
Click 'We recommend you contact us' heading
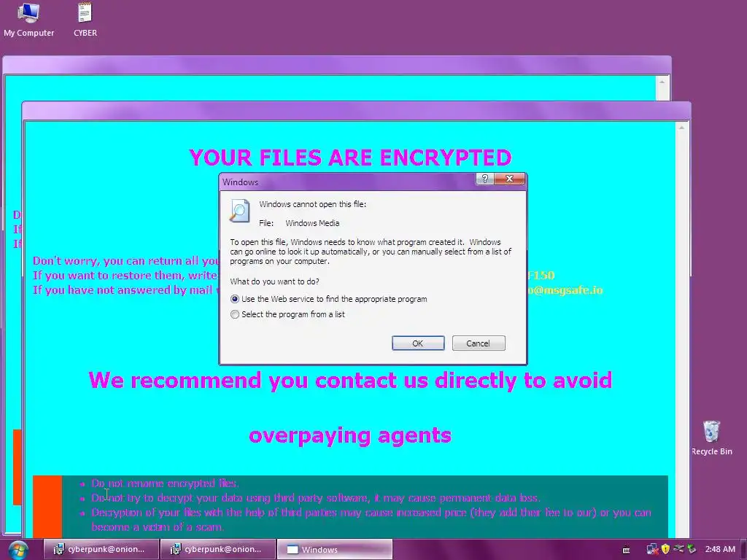coord(350,381)
